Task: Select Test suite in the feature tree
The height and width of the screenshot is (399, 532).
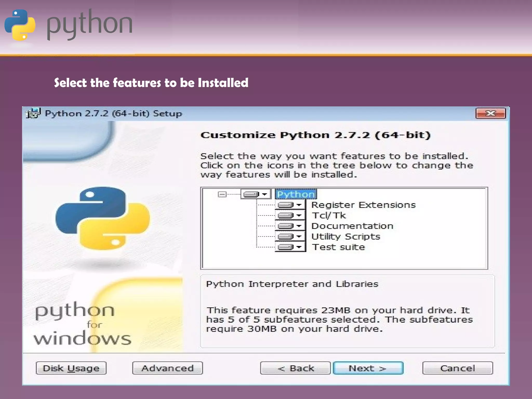Action: 338,247
